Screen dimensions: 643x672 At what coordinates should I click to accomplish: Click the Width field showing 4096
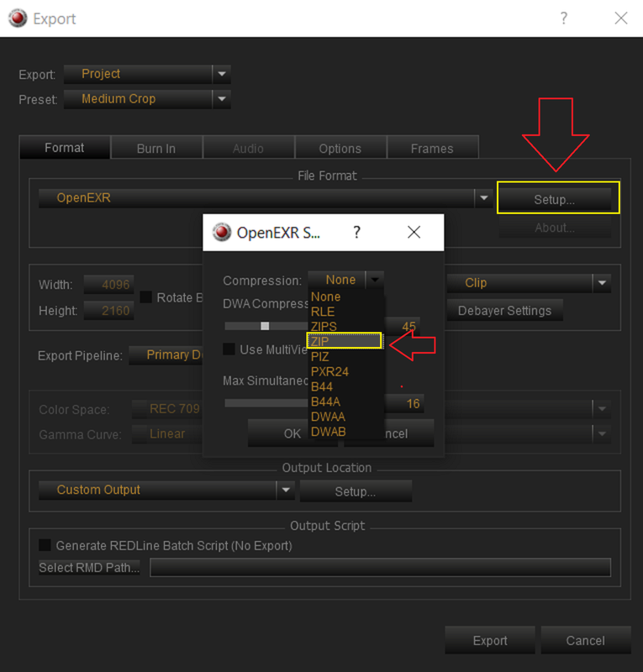click(109, 285)
